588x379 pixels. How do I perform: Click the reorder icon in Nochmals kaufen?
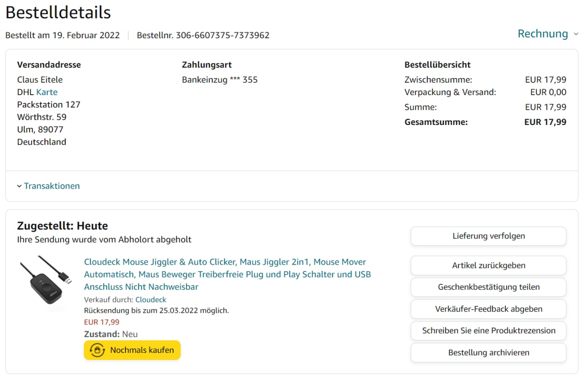click(97, 350)
